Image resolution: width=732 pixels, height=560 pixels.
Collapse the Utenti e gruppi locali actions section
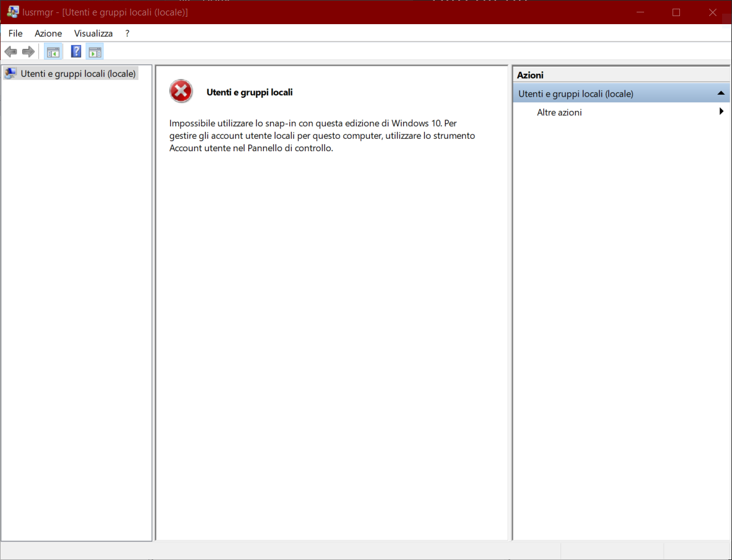[721, 94]
